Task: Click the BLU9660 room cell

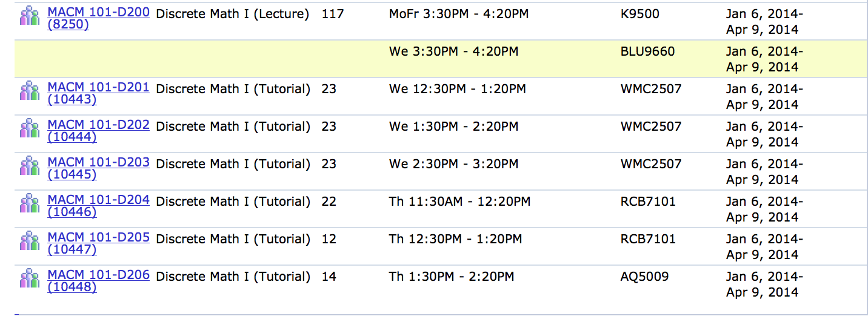Action: [x=647, y=51]
